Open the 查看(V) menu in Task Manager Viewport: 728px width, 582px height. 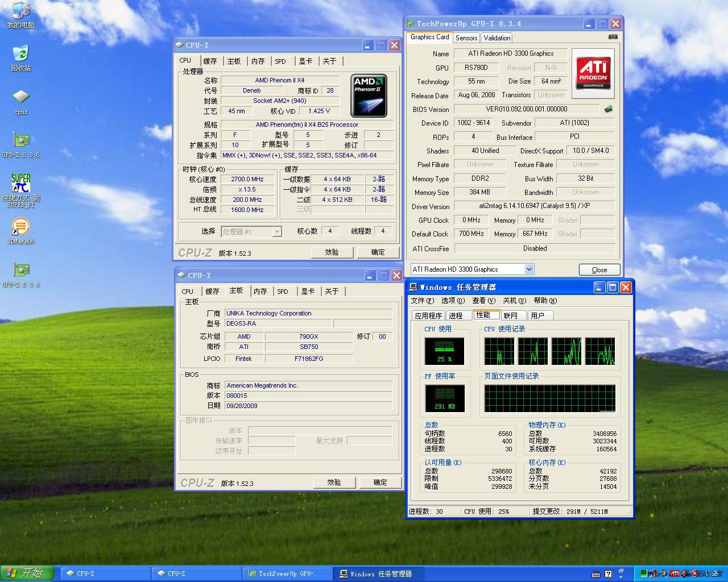(x=483, y=301)
